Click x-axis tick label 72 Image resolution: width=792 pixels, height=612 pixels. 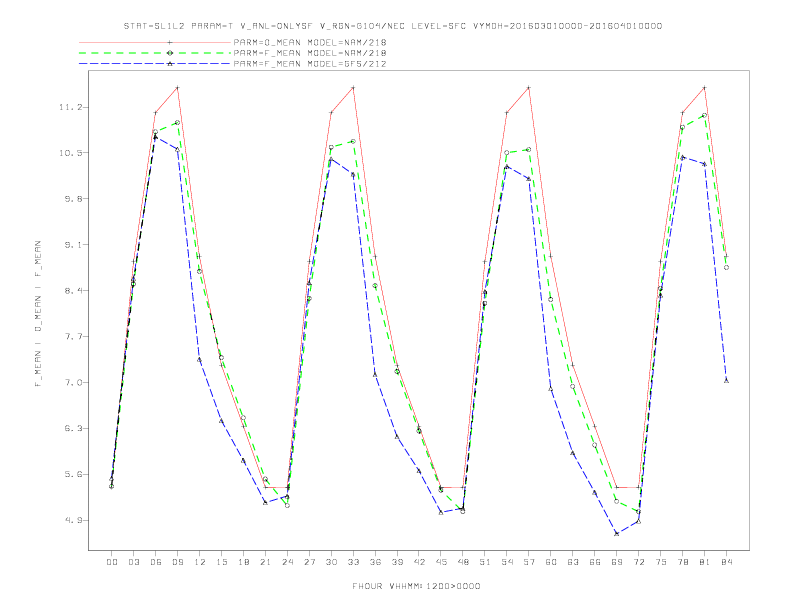pyautogui.click(x=638, y=562)
